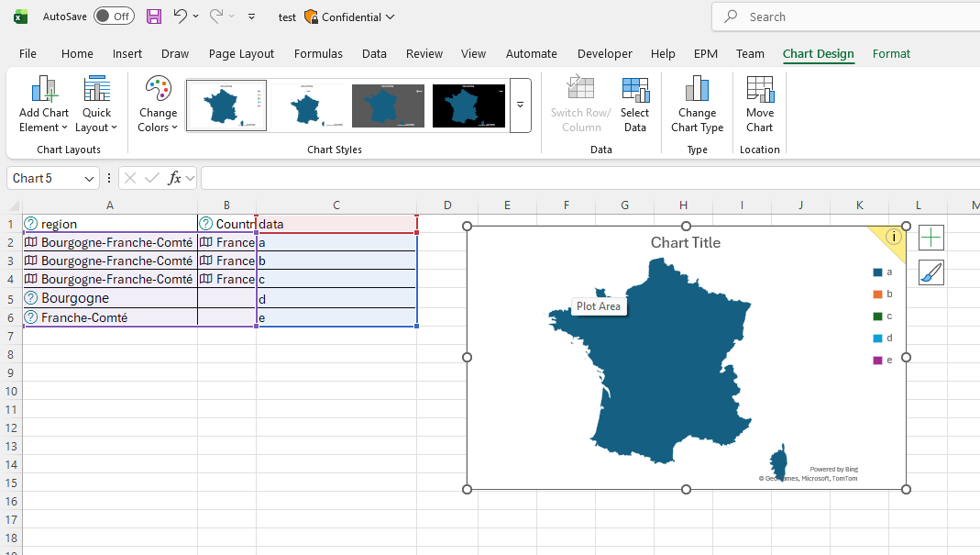Viewport: 980px width, 555px height.
Task: Open the Page Layout tab
Action: (241, 54)
